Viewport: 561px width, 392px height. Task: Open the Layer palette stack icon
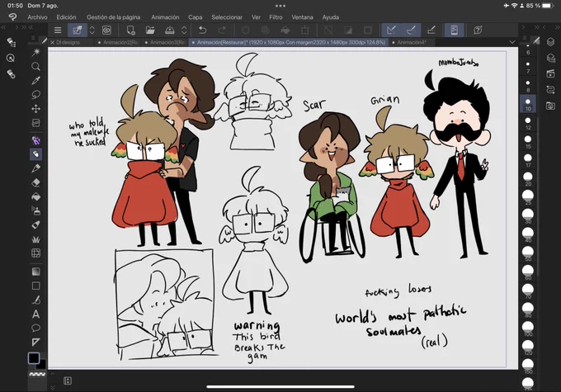(550, 42)
